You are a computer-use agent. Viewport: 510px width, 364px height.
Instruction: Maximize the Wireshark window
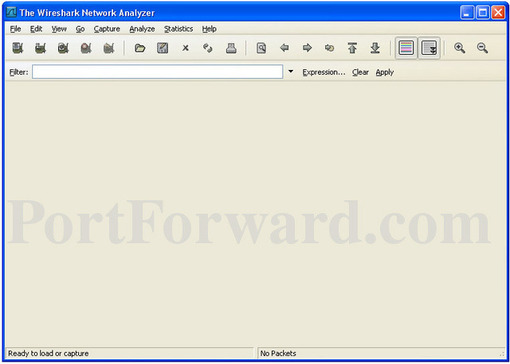click(483, 13)
